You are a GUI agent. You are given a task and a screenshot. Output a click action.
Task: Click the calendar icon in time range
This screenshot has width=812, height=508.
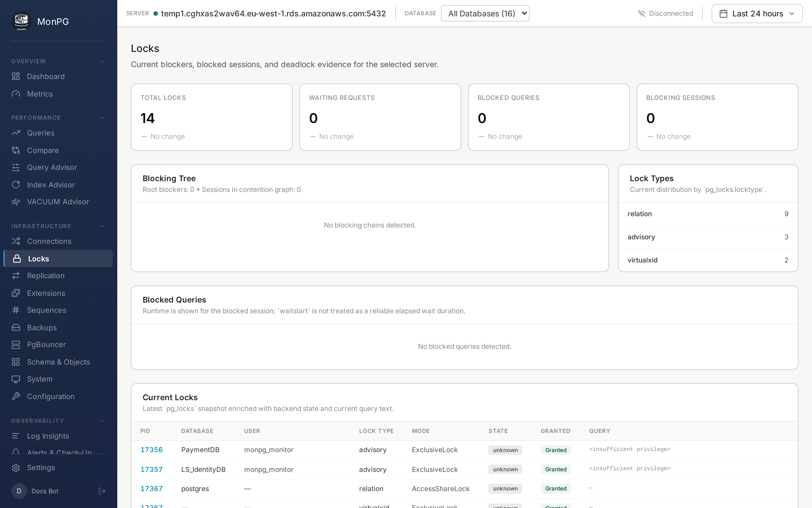point(723,14)
